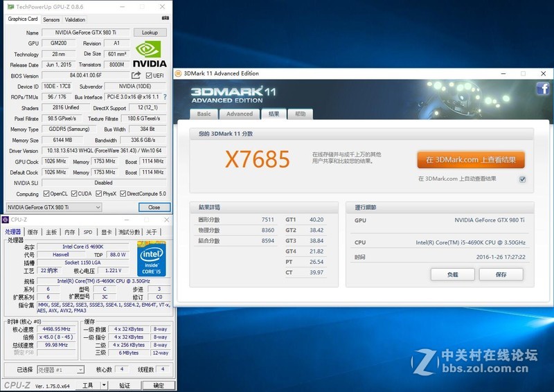Click the GPU-Z Name field NVIDIA GeForce GTX 980 Ti
This screenshot has height=392, width=554.
point(85,33)
